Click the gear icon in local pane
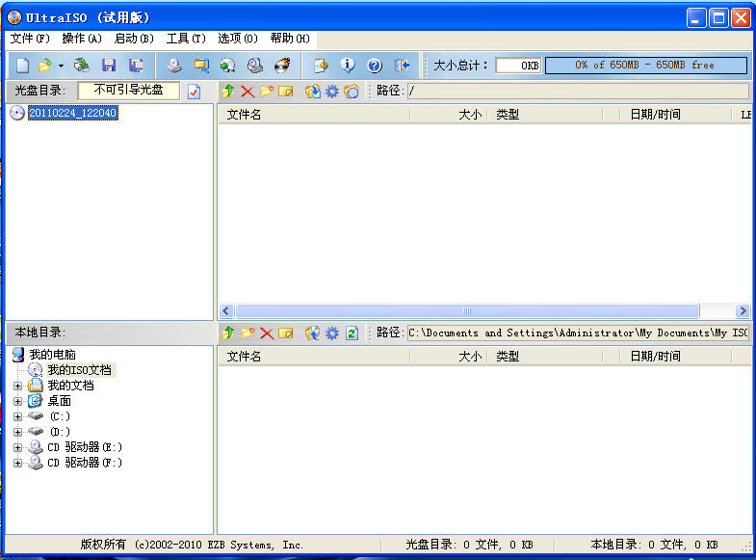756x560 pixels. pyautogui.click(x=332, y=333)
